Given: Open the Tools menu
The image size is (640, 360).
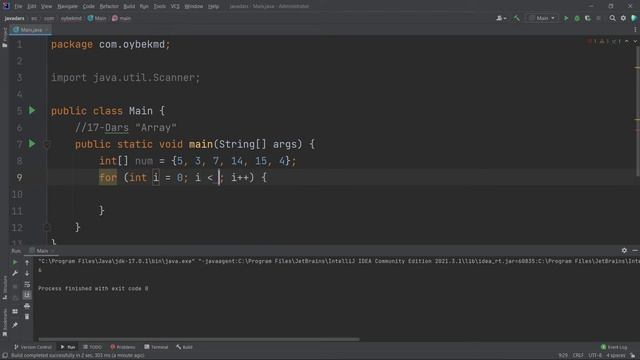Looking at the screenshot, I should click(x=160, y=6).
